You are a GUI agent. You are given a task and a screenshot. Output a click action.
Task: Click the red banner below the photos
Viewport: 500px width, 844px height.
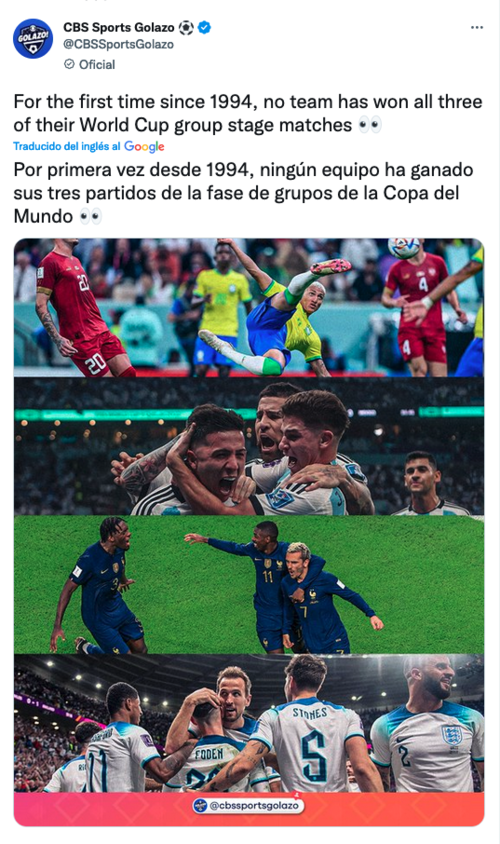click(249, 808)
